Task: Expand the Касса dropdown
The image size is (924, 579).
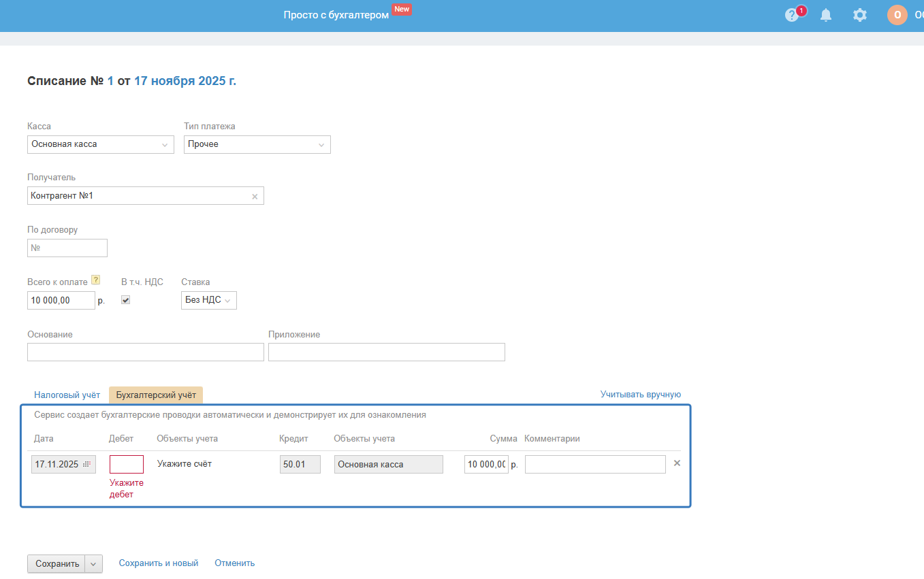Action: point(101,144)
